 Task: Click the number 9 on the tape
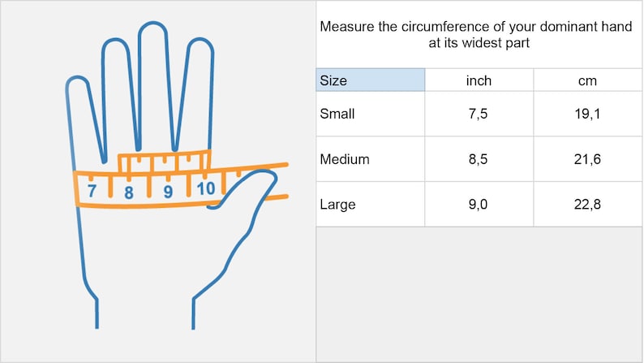coord(168,192)
